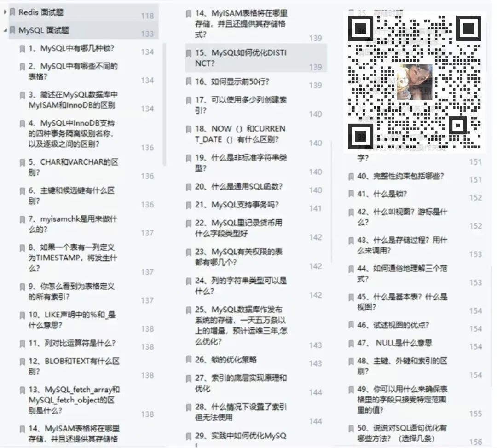
Task: Jump to 25、MySQL数据库作发布系统的存储
Action: click(241, 325)
